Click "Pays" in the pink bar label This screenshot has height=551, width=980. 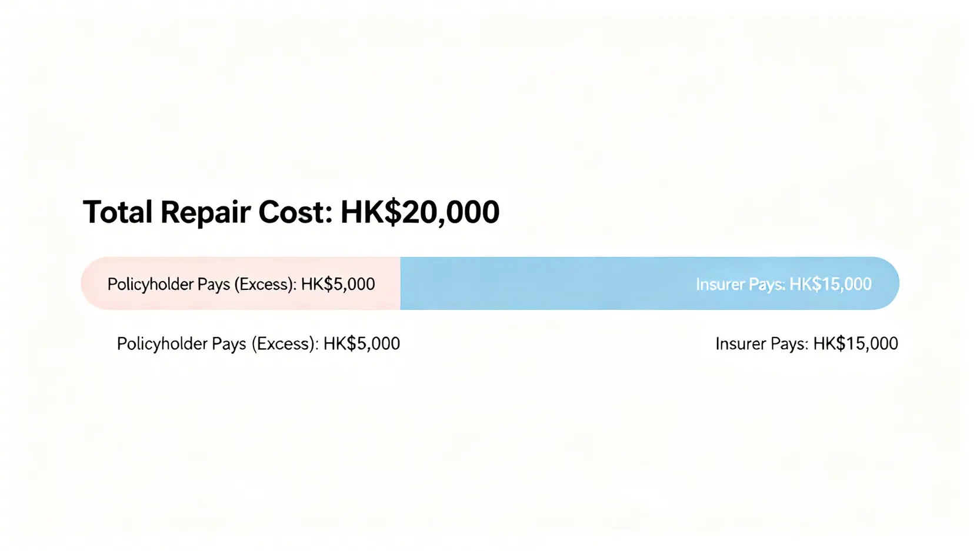pyautogui.click(x=214, y=285)
